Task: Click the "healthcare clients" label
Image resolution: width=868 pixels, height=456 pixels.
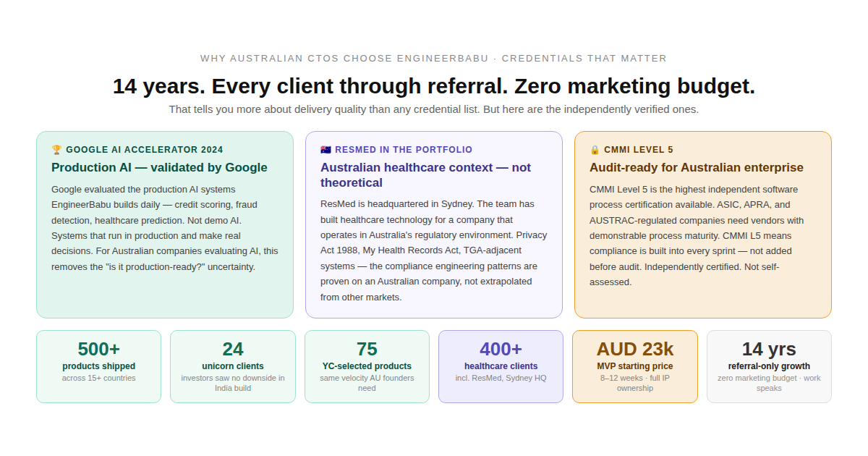Action: coord(501,366)
